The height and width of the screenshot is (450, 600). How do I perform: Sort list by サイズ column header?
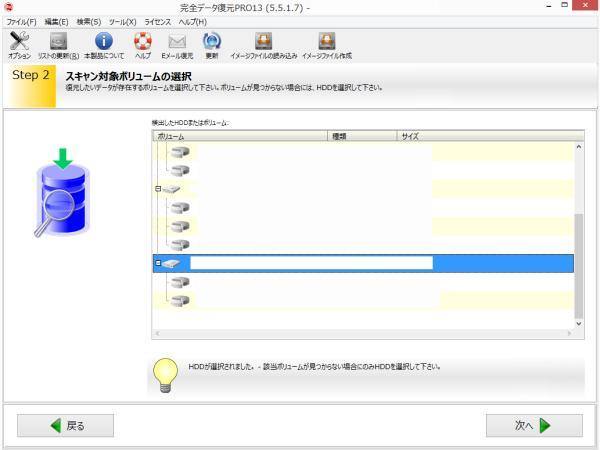pos(410,135)
